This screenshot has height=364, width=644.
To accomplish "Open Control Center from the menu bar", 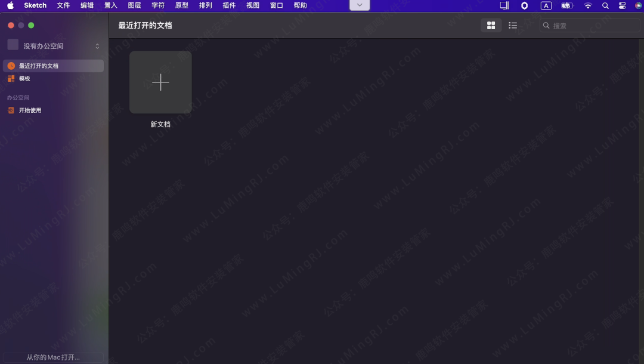I will coord(622,5).
